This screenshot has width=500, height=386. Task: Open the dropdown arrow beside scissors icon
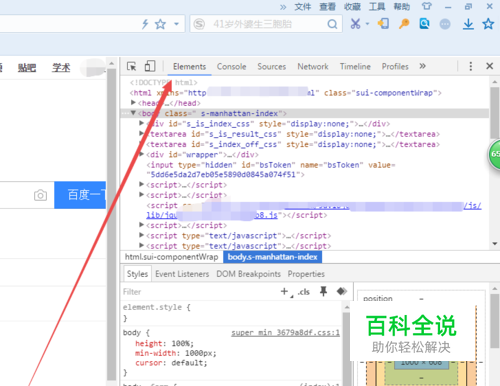click(x=367, y=24)
